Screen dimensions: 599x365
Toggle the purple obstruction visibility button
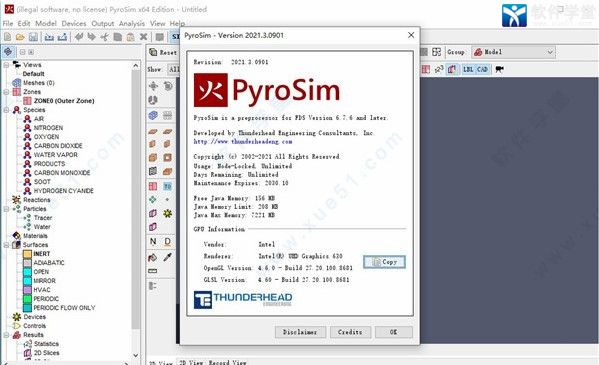point(452,69)
